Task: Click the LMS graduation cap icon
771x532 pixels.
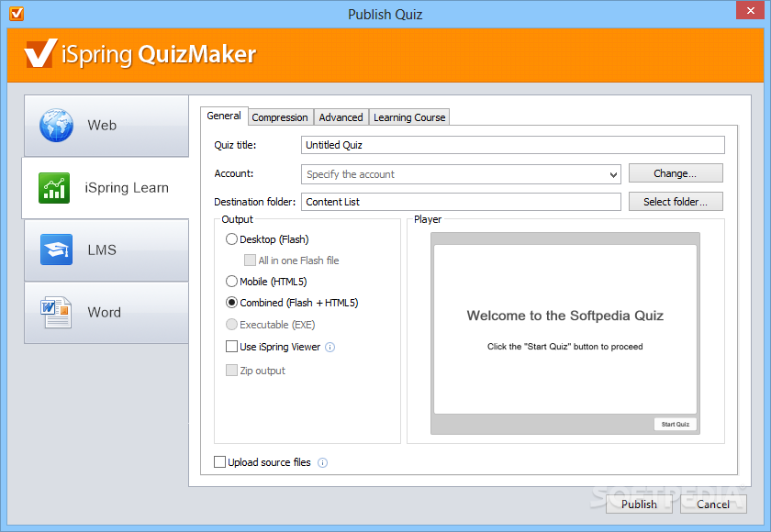Action: point(56,249)
